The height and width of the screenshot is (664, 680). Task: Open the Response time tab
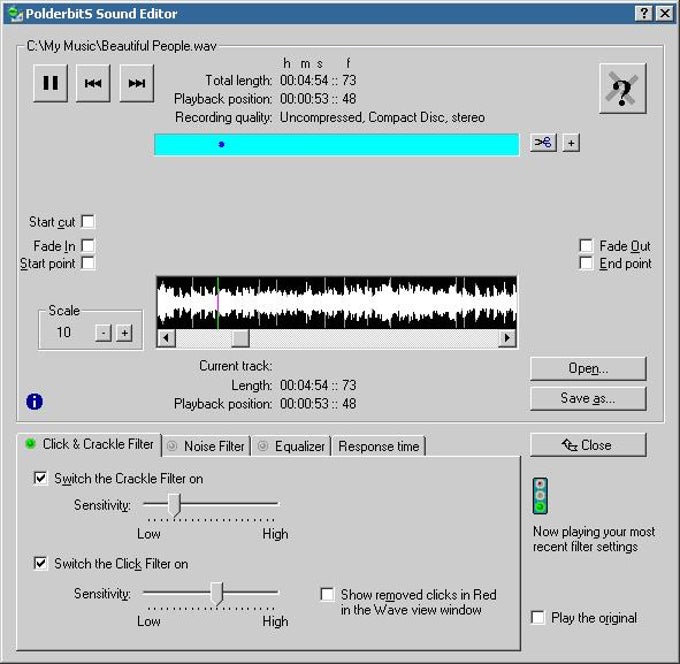click(x=379, y=446)
